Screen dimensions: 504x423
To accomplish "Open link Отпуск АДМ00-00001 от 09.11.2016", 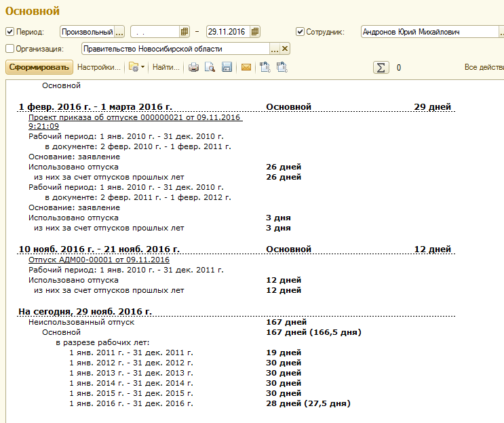I will click(98, 260).
